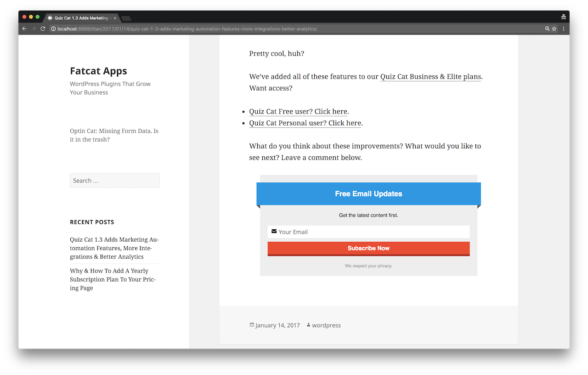This screenshot has width=588, height=375.
Task: Click the incognito icon in the title bar
Action: coord(563,17)
